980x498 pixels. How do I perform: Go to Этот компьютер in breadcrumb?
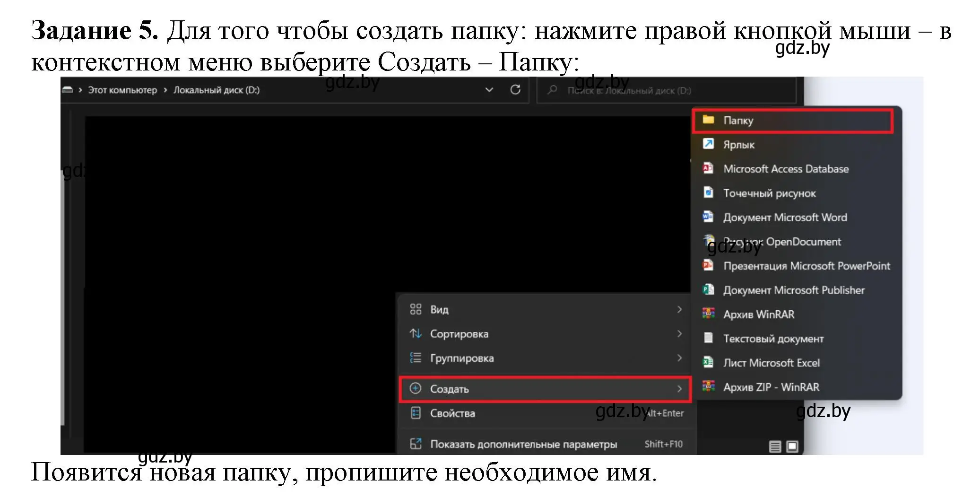[122, 90]
